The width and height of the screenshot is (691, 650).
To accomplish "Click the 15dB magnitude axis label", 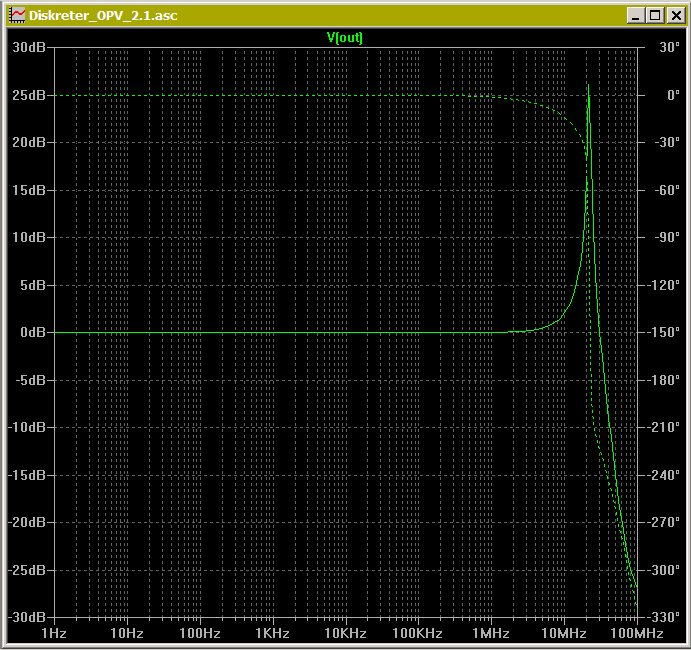I will point(28,190).
